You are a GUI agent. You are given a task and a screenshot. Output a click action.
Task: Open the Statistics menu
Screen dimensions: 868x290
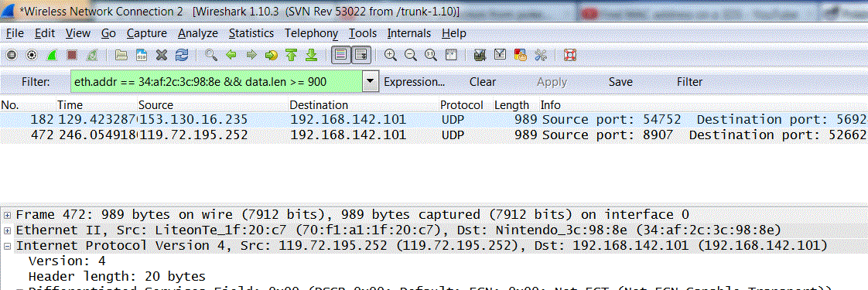pyautogui.click(x=251, y=33)
